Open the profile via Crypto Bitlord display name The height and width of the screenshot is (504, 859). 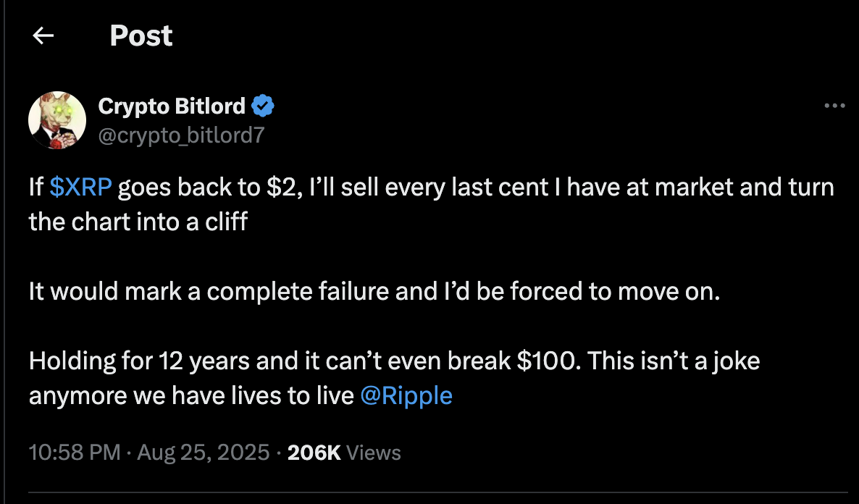tap(172, 106)
